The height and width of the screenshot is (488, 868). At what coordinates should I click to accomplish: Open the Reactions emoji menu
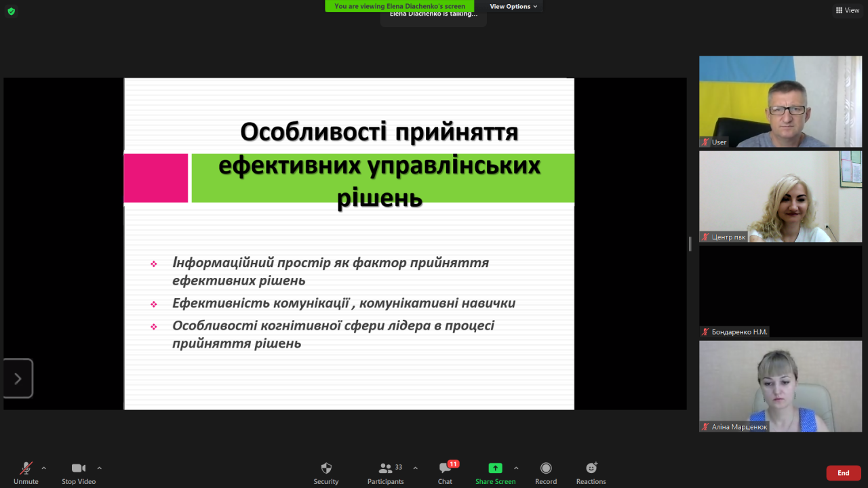tap(591, 468)
